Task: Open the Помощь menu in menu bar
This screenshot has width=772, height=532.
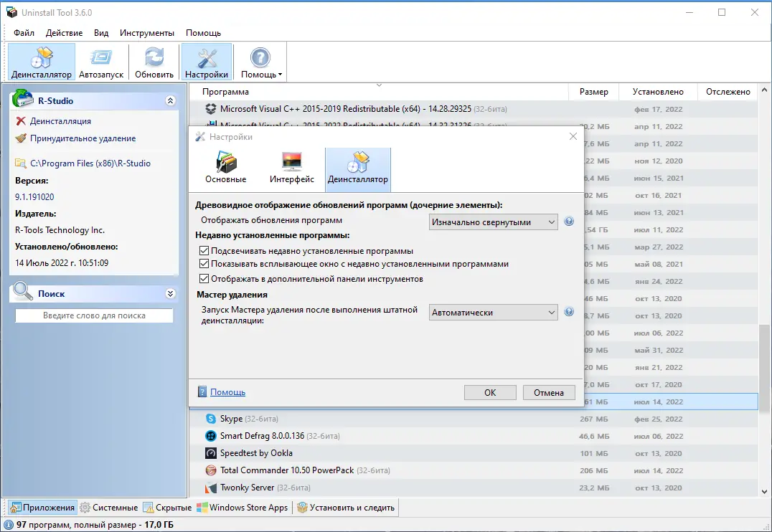Action: click(203, 33)
